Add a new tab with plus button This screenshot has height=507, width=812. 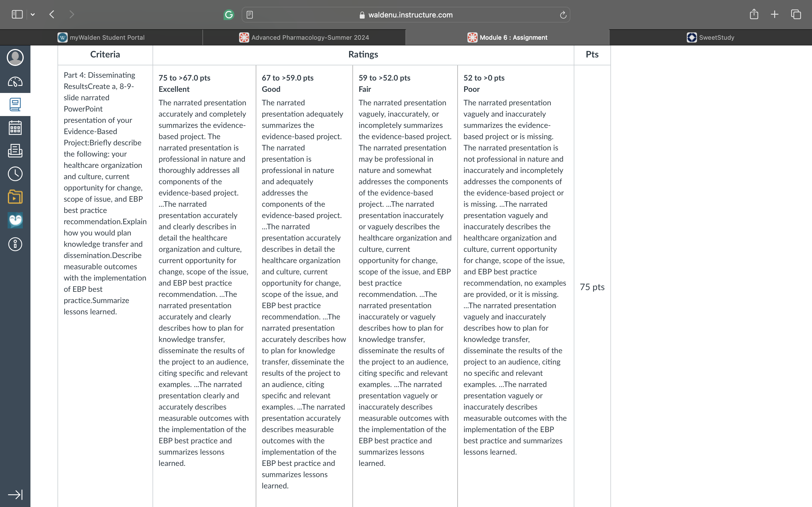click(775, 14)
